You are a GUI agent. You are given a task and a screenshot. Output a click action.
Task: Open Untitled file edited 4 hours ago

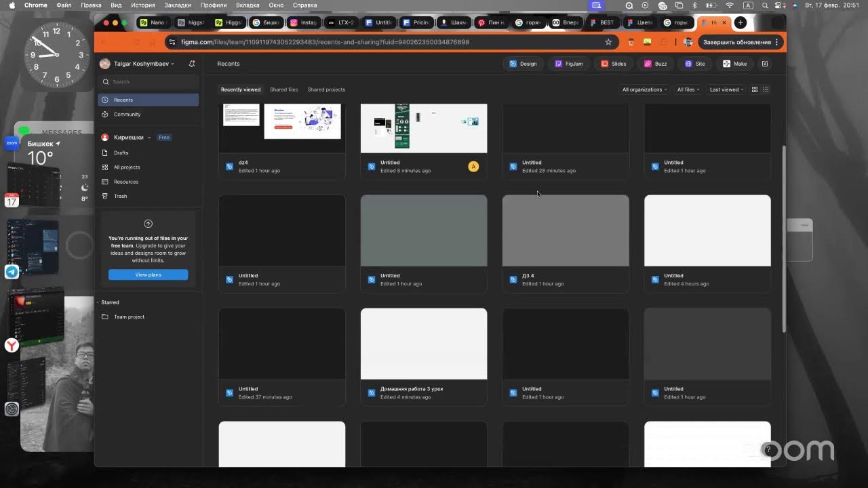click(x=707, y=243)
